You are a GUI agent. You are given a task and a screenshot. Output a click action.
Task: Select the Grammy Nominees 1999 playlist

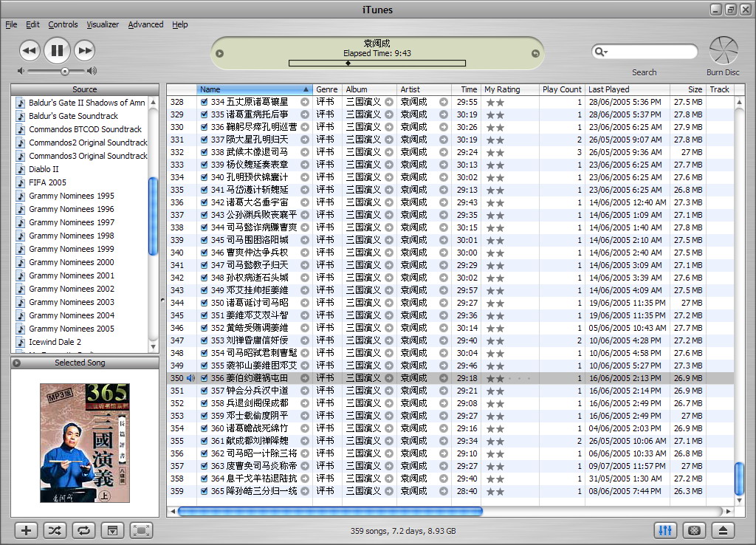[72, 249]
